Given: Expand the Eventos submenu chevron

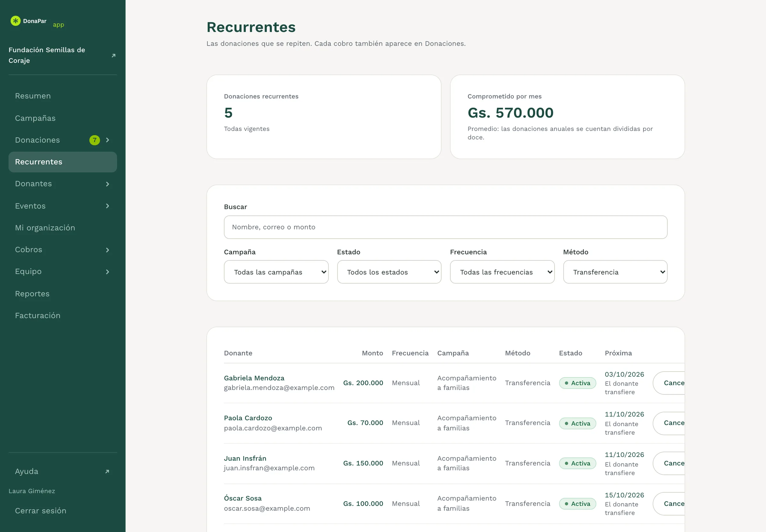Looking at the screenshot, I should point(107,206).
